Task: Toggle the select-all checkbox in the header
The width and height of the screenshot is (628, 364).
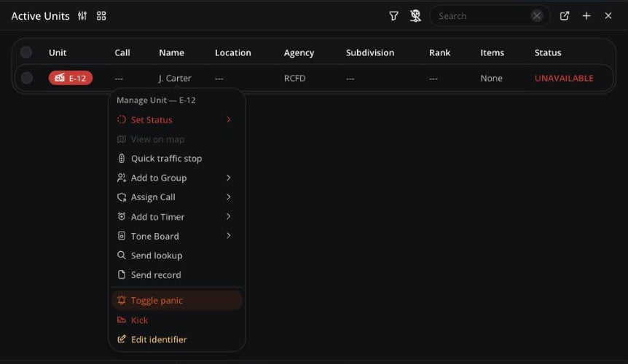Action: coord(26,52)
